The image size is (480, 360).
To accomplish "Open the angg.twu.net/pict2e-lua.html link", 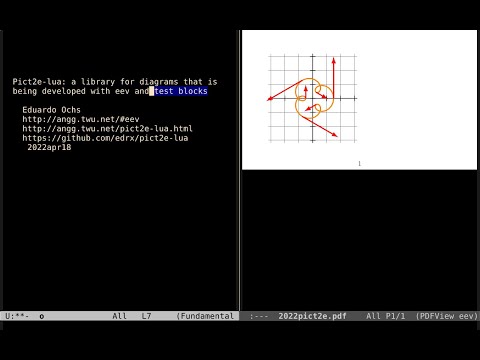I will coord(107,128).
